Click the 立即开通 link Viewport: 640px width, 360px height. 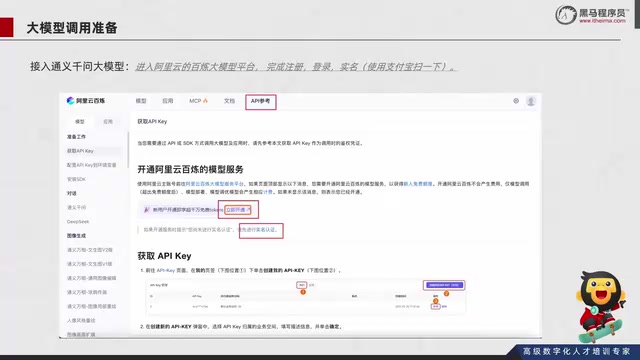(x=238, y=210)
